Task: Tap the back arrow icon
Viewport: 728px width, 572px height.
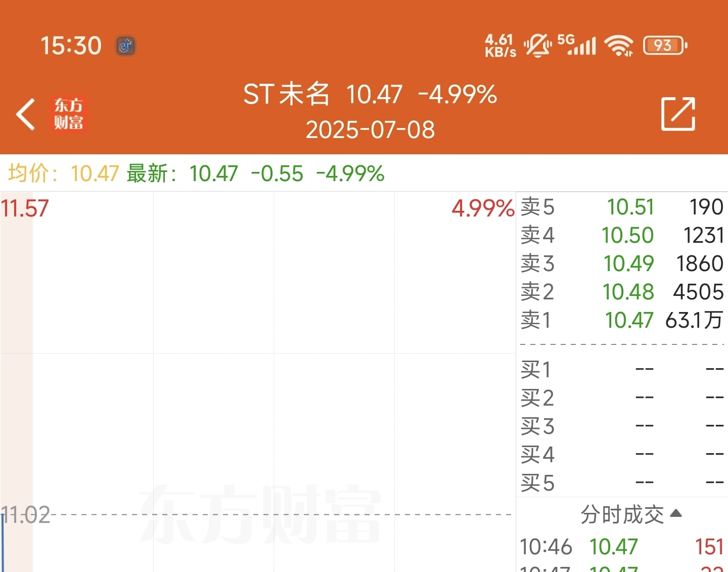Action: [x=25, y=114]
